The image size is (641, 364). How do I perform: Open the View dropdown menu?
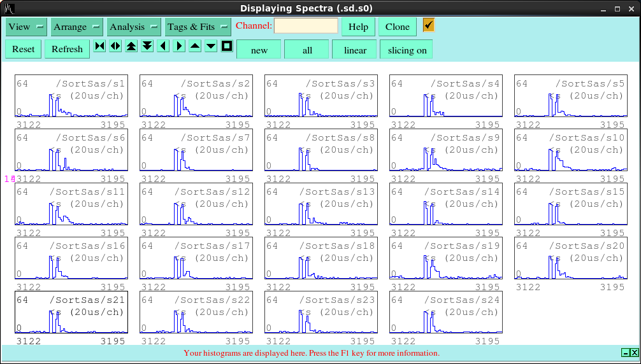pos(26,27)
